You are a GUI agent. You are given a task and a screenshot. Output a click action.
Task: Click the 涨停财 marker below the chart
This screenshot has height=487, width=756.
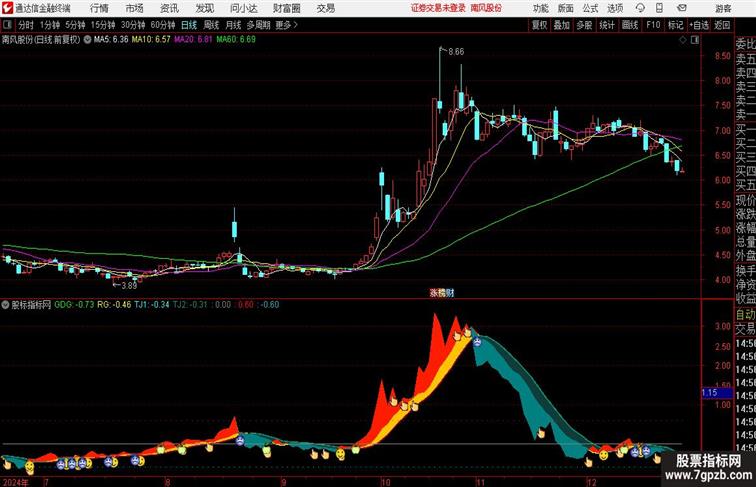pyautogui.click(x=442, y=293)
